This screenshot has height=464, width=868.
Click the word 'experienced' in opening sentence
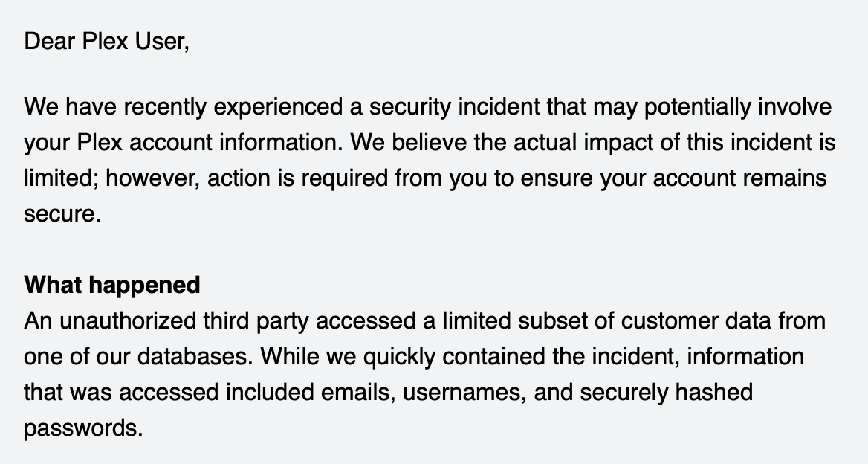click(x=278, y=107)
